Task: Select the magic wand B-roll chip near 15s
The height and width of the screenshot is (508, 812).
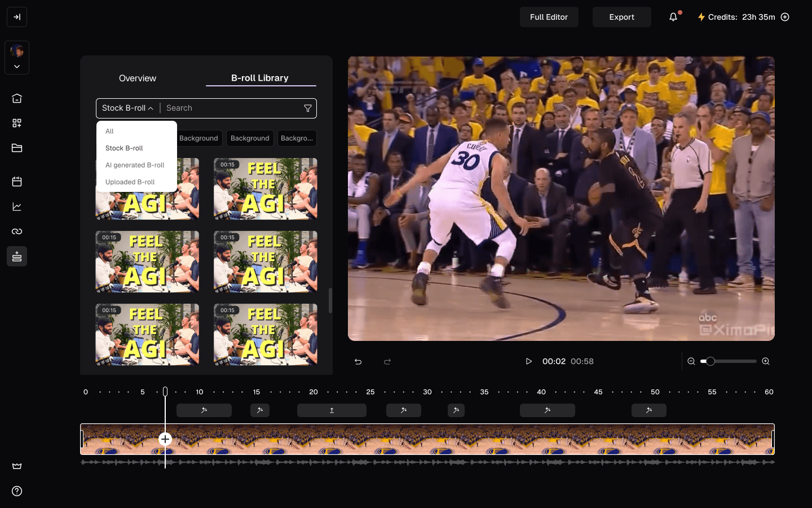Action: pos(260,410)
